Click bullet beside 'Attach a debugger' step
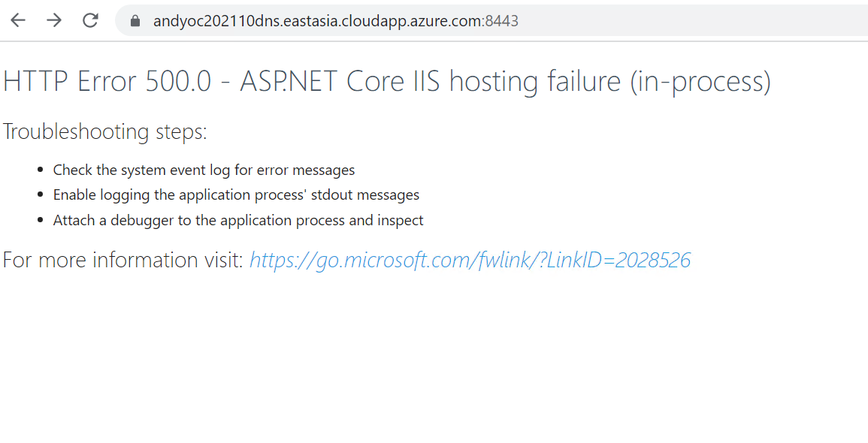Viewport: 868px width, 443px height. click(40, 221)
